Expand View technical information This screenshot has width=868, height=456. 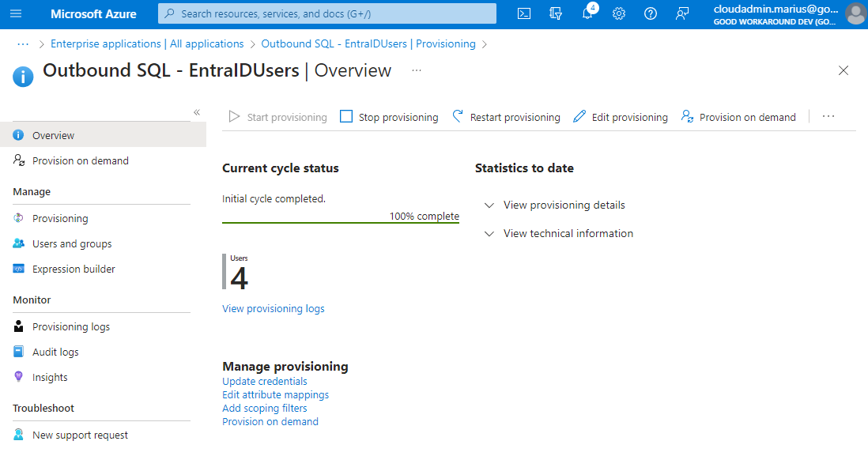coord(568,233)
